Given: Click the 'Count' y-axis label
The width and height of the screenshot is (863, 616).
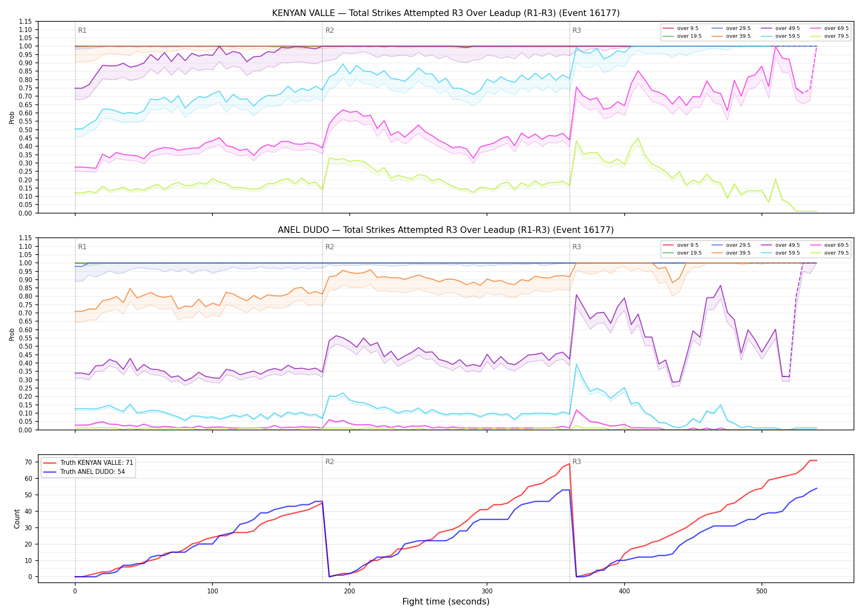Looking at the screenshot, I should pos(17,519).
